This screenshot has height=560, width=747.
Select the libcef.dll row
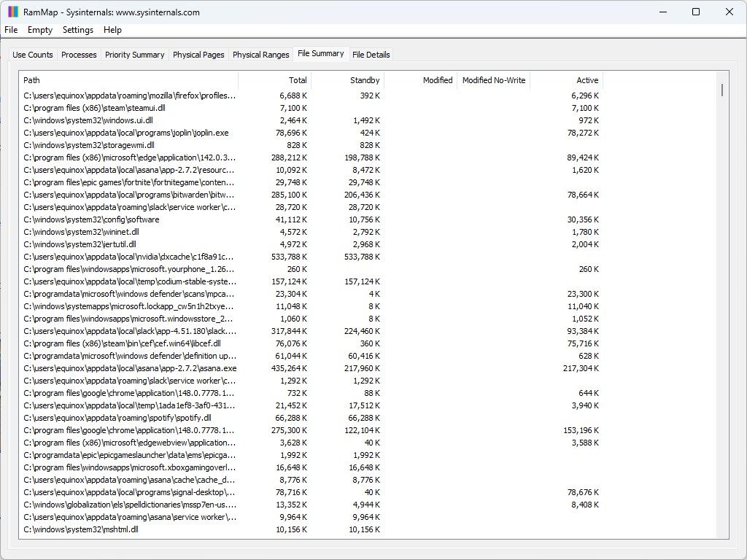coord(311,343)
